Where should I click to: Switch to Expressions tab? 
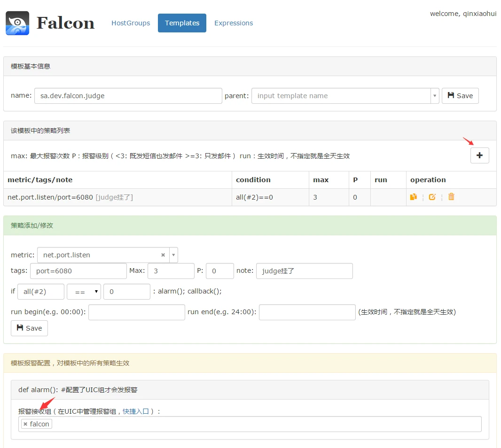pyautogui.click(x=234, y=23)
